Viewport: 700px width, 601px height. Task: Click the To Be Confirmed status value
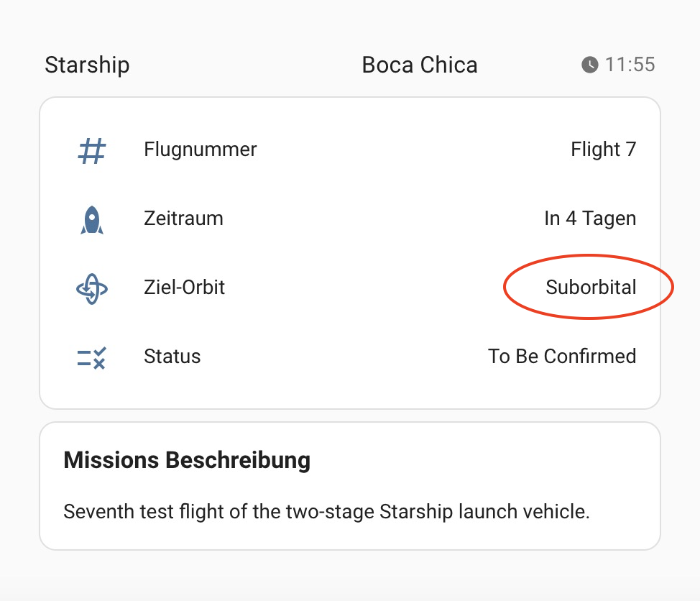(x=562, y=357)
